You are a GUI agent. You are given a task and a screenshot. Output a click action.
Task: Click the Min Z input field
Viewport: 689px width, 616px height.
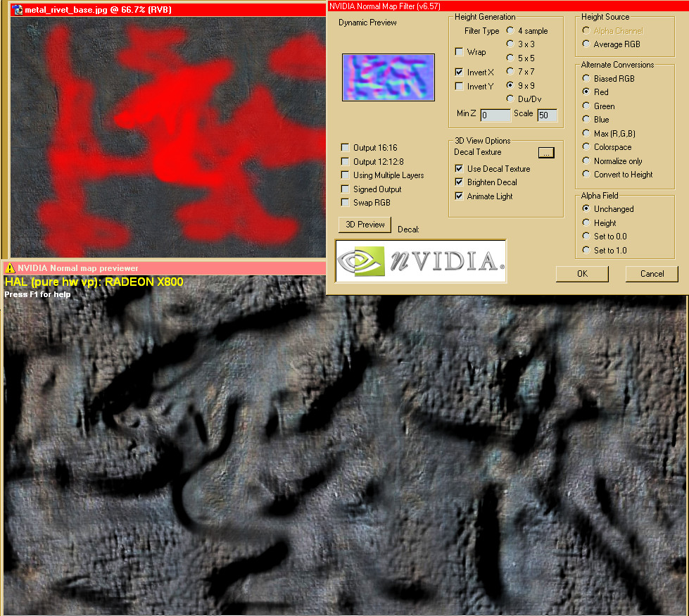pos(495,115)
